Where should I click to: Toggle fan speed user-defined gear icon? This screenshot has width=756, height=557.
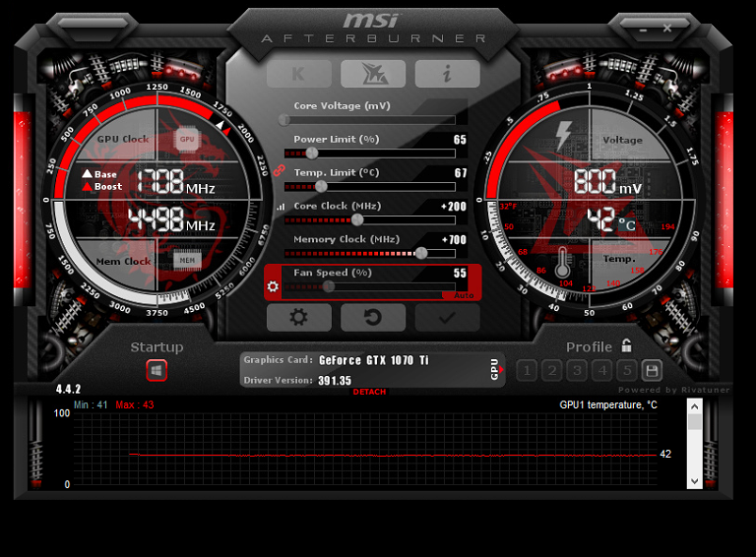[x=273, y=286]
